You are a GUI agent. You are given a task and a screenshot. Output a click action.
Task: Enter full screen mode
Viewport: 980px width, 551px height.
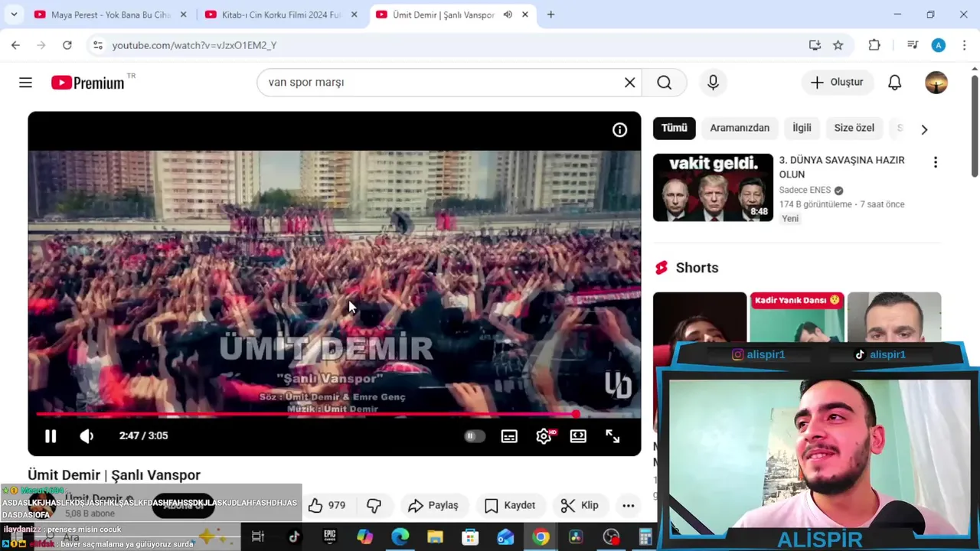612,436
